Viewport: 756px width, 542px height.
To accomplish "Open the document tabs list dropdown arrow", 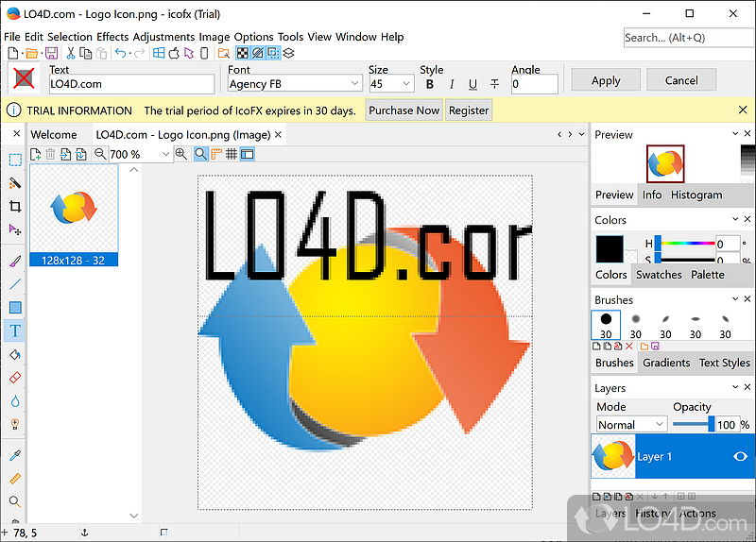I will click(581, 134).
